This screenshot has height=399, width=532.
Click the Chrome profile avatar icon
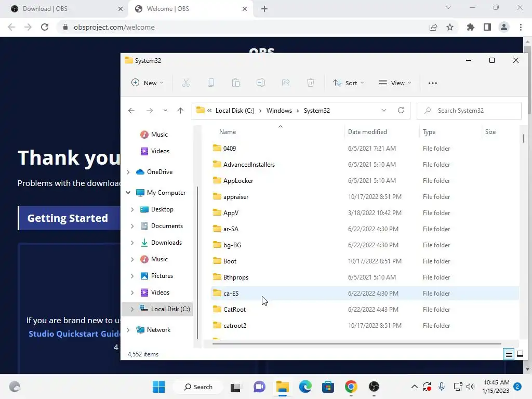(504, 27)
